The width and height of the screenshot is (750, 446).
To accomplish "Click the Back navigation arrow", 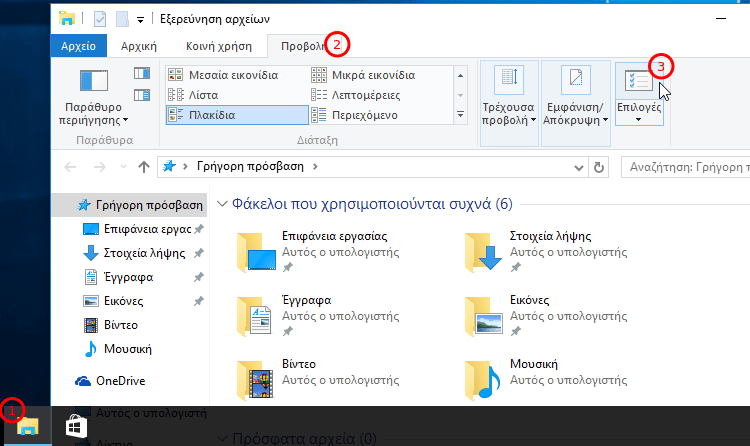I will click(x=70, y=167).
